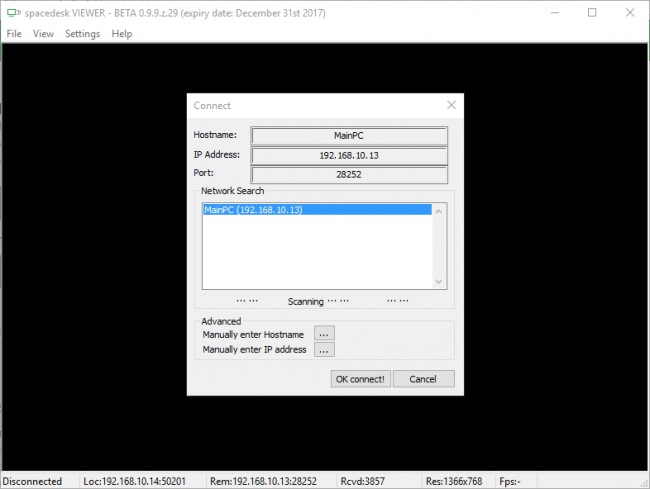Click the ... button for Manually enter IP address
650x489 pixels.
[x=324, y=350]
